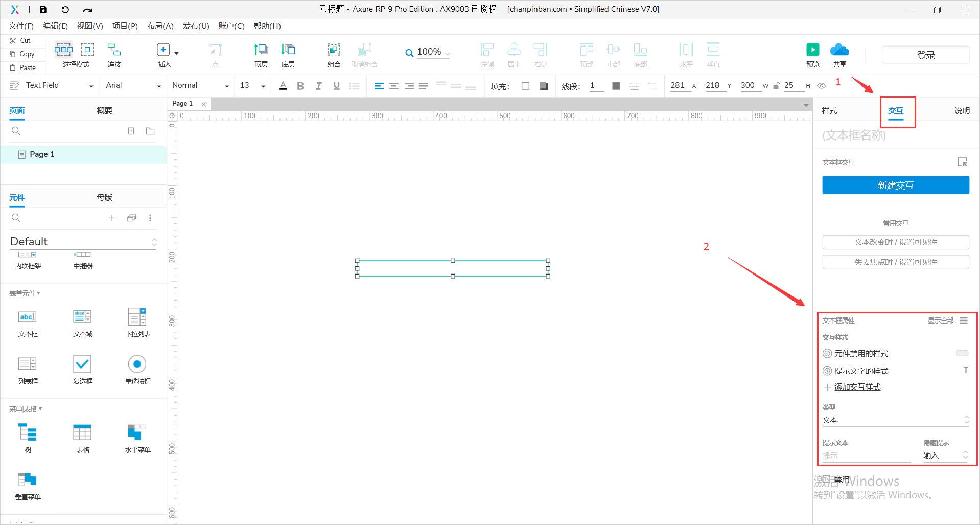This screenshot has height=525, width=980.
Task: Click the Redo arrow icon
Action: coord(87,10)
